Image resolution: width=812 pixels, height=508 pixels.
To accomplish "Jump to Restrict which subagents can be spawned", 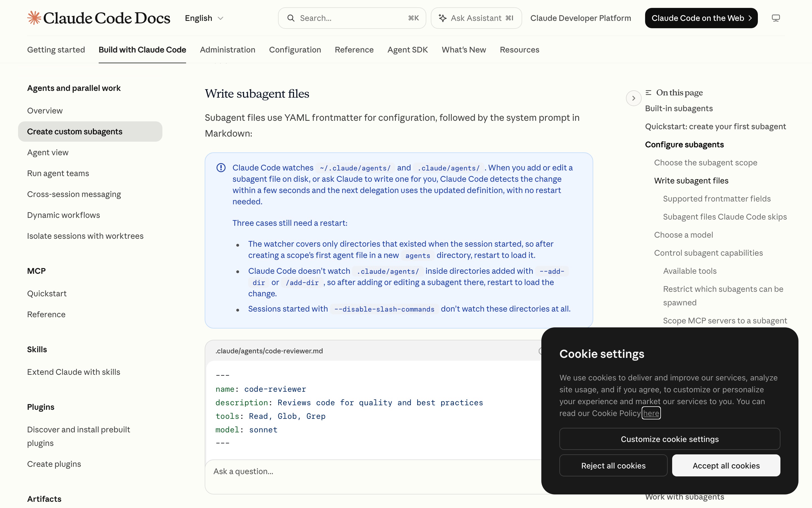I will (723, 296).
